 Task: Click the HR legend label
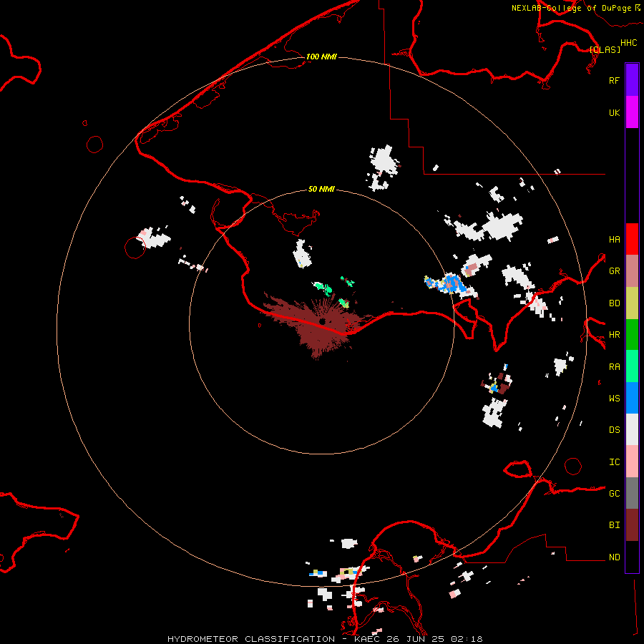[x=614, y=334]
